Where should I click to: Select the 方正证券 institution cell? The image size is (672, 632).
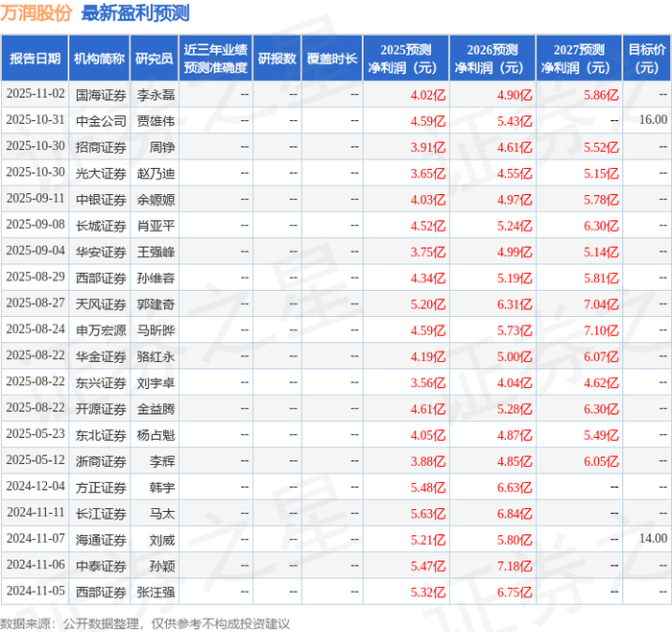101,487
